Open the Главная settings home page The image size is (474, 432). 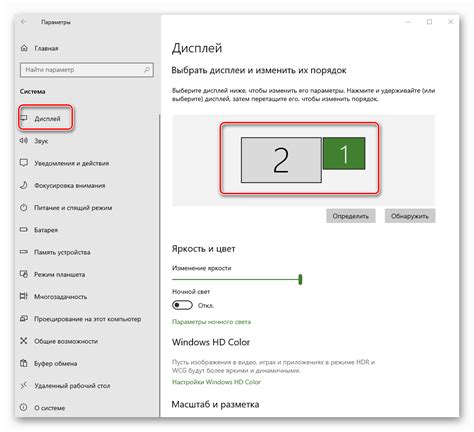(46, 48)
